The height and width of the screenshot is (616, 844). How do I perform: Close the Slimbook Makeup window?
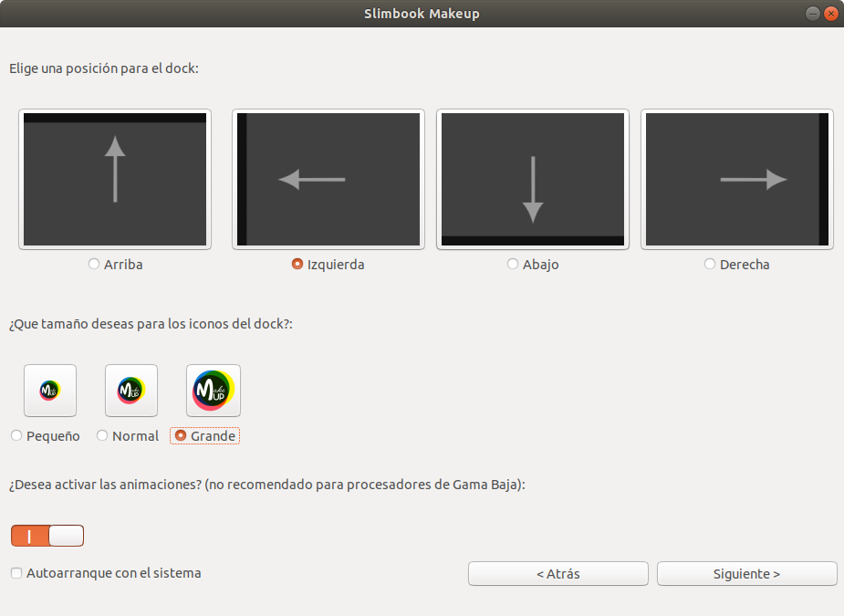[830, 14]
